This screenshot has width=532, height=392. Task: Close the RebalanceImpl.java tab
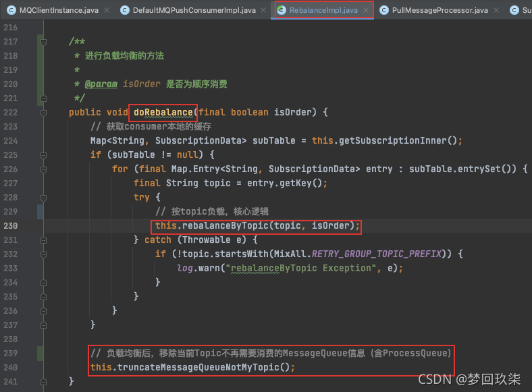pos(365,10)
